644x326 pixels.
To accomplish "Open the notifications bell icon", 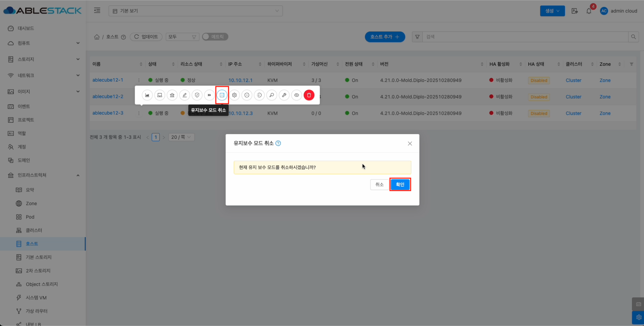I will pos(589,11).
